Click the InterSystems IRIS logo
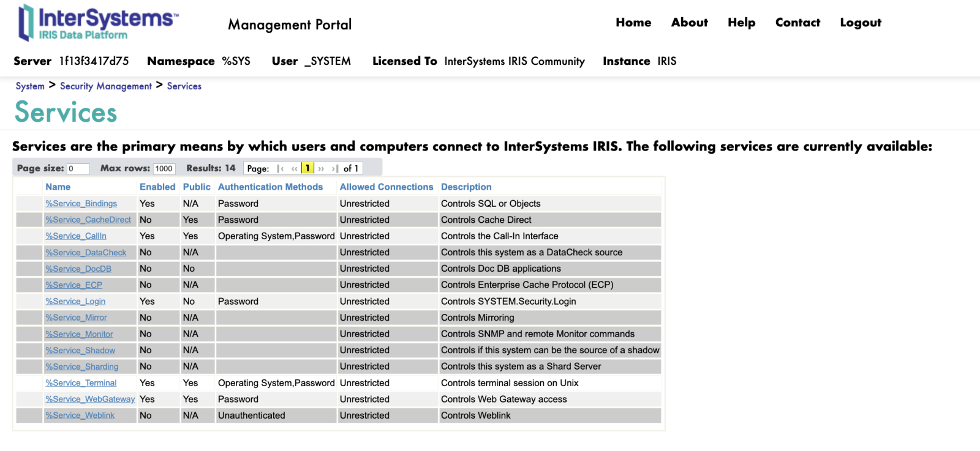The image size is (980, 451). pyautogui.click(x=98, y=23)
